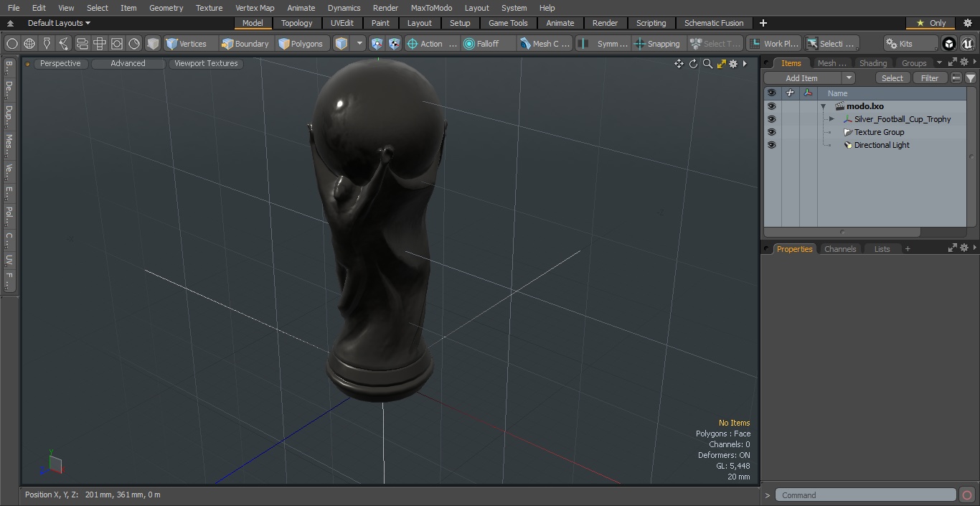Click the Unity cube icon
The width and height of the screenshot is (980, 506).
[949, 44]
